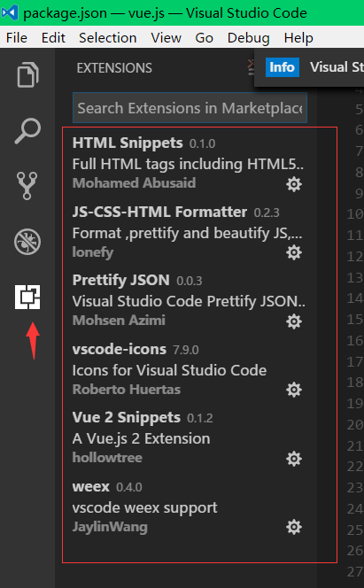Click the Search Extensions in Marketplace field
The image size is (364, 588).
point(190,108)
